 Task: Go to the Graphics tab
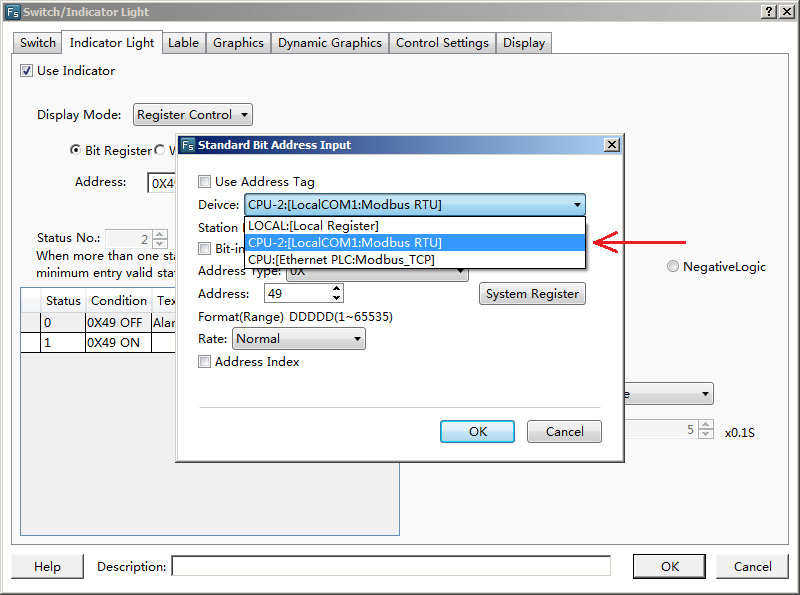(238, 43)
